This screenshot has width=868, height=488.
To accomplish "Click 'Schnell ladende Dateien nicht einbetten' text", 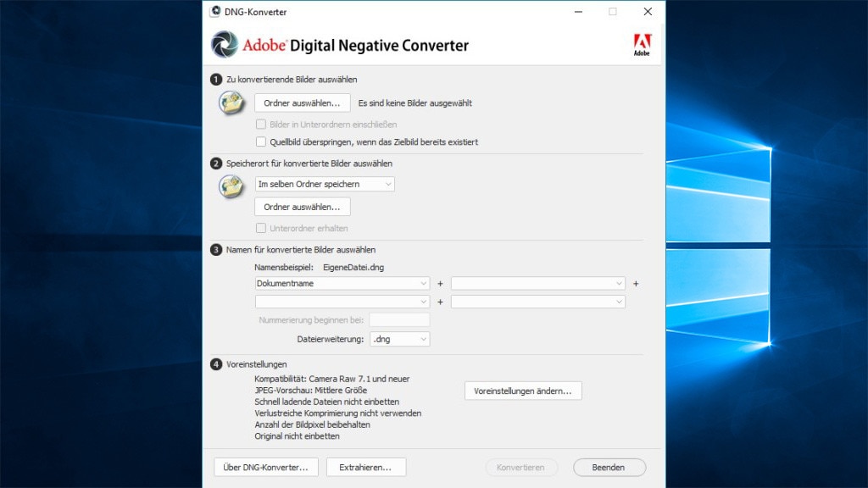I will tap(326, 402).
